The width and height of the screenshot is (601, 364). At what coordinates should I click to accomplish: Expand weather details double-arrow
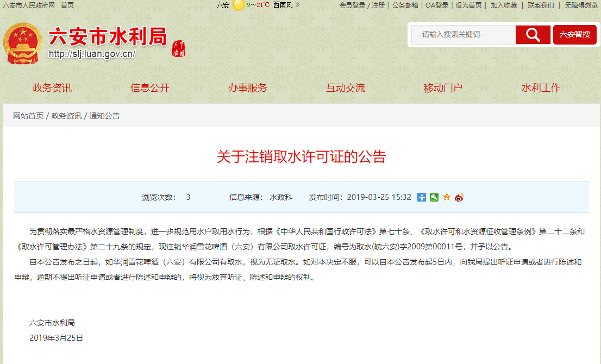coord(298,5)
